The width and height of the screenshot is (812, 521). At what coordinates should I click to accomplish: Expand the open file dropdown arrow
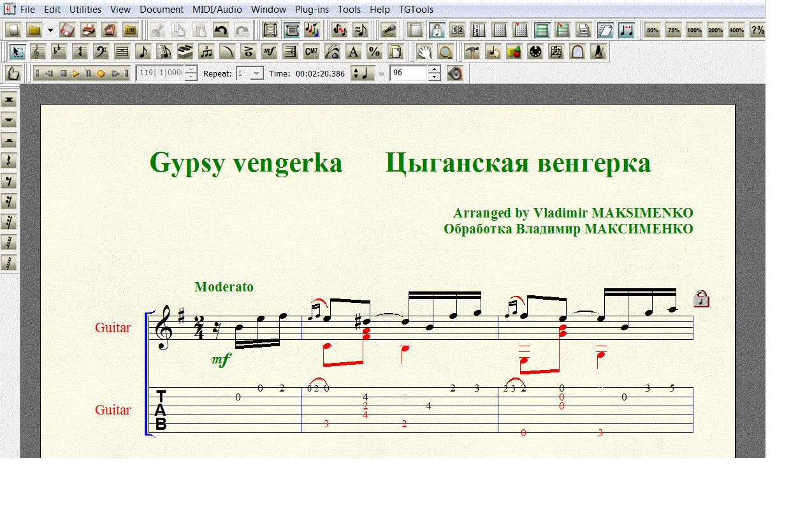50,30
